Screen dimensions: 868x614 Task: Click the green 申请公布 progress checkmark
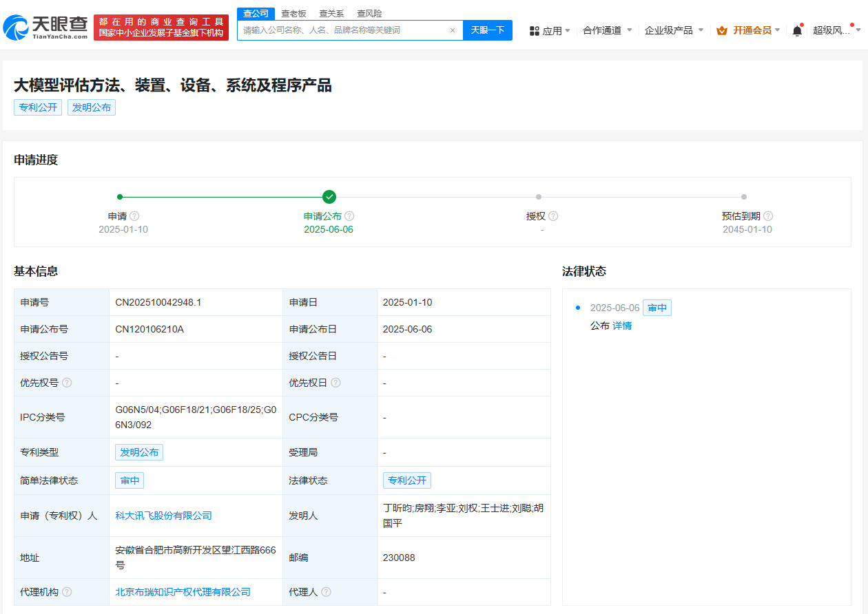(x=329, y=197)
